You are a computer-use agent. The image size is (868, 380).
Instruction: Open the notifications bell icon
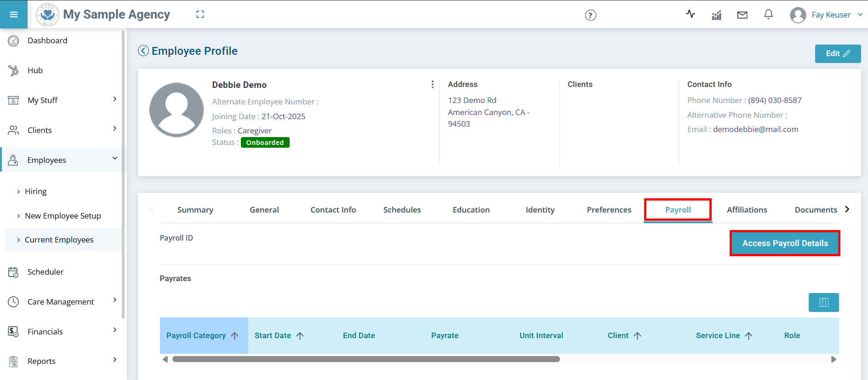pos(768,14)
